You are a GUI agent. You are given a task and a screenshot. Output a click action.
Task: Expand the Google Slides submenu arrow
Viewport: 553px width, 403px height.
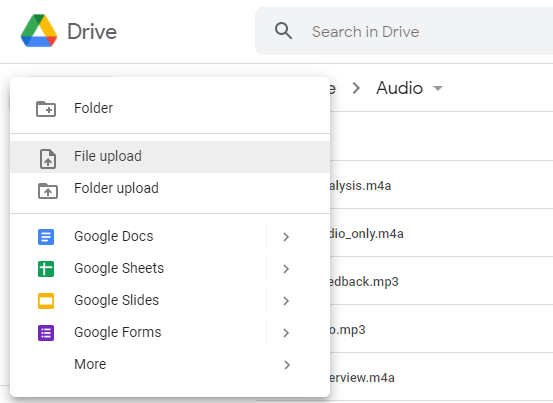coord(286,301)
